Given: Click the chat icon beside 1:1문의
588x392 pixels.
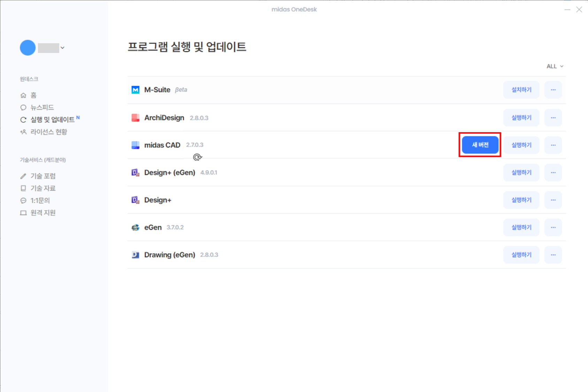Looking at the screenshot, I should pos(23,200).
